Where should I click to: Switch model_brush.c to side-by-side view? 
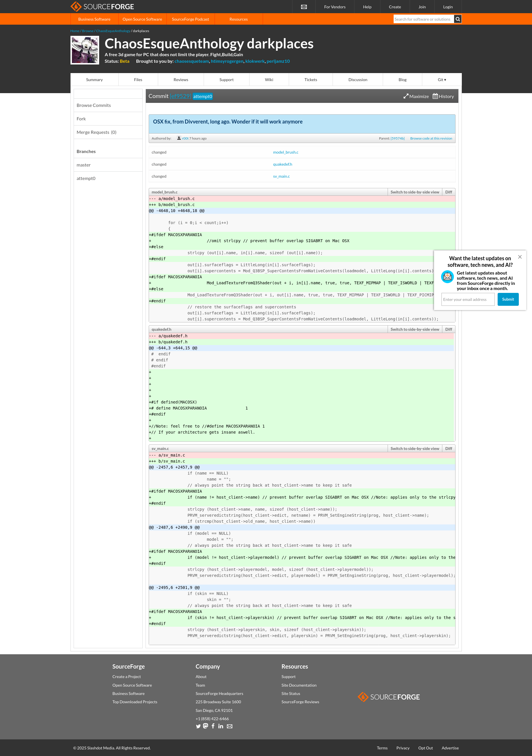(x=415, y=192)
